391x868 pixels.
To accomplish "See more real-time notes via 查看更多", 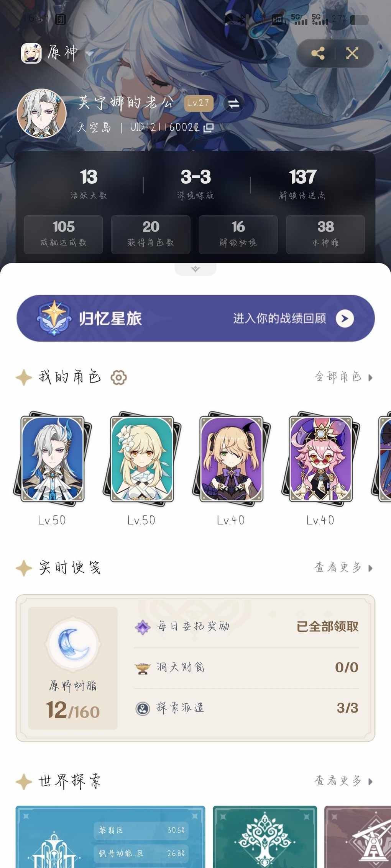I will (x=343, y=567).
